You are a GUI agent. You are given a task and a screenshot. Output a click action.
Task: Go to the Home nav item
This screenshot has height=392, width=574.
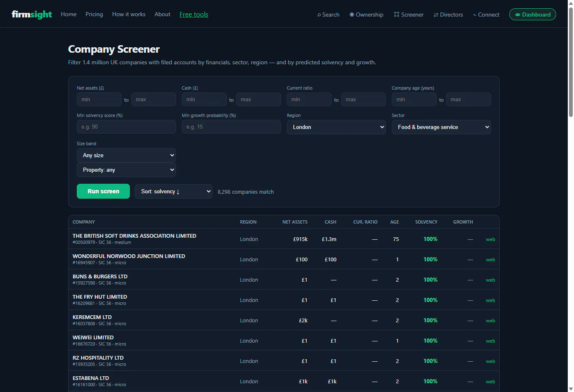[x=68, y=14]
